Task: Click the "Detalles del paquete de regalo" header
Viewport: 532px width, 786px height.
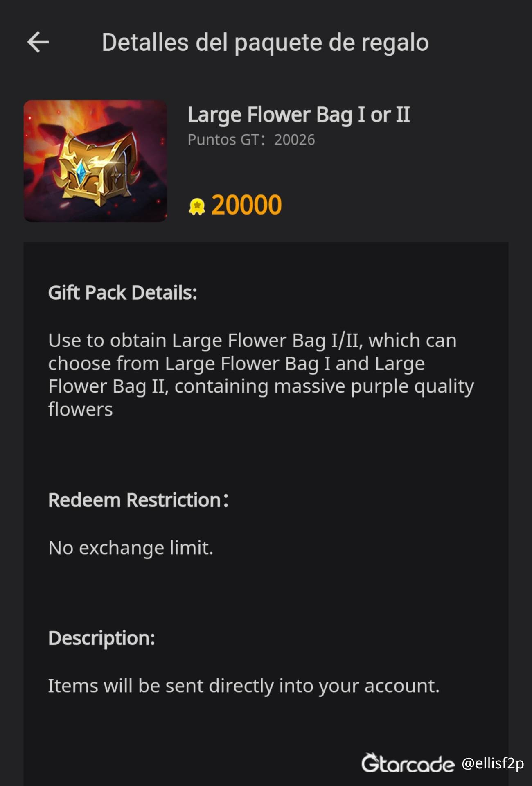Action: 265,43
